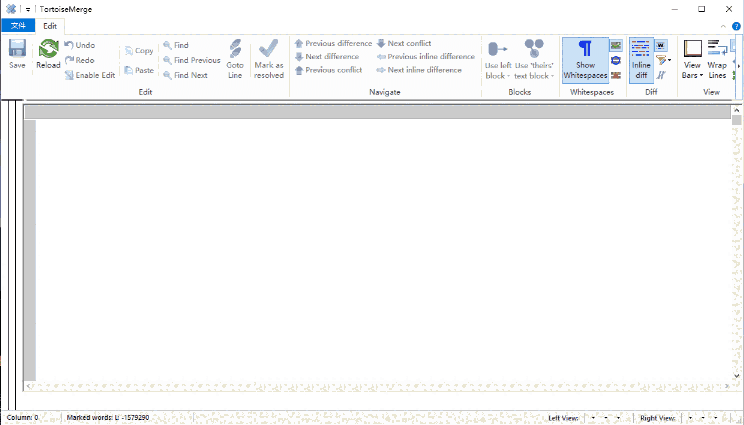Paste from the clipboard

coord(139,70)
